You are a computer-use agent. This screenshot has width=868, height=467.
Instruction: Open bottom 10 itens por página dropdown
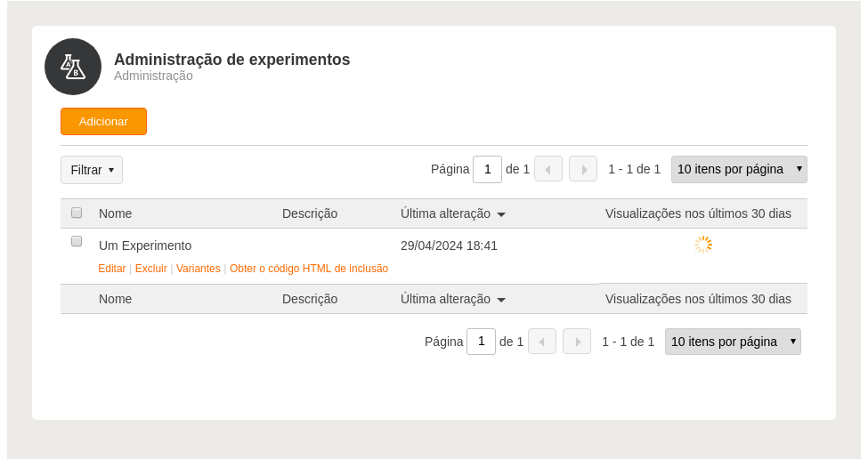(x=733, y=342)
